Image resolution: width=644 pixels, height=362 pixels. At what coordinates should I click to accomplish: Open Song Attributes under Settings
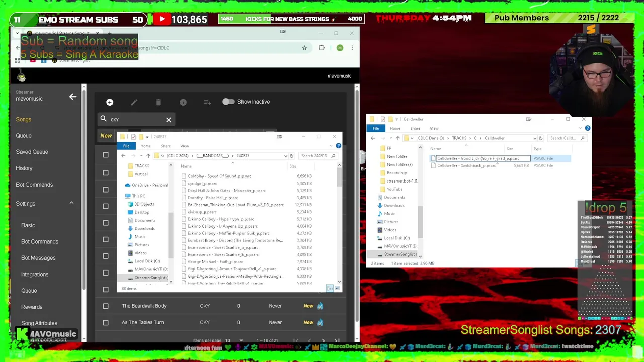click(39, 323)
